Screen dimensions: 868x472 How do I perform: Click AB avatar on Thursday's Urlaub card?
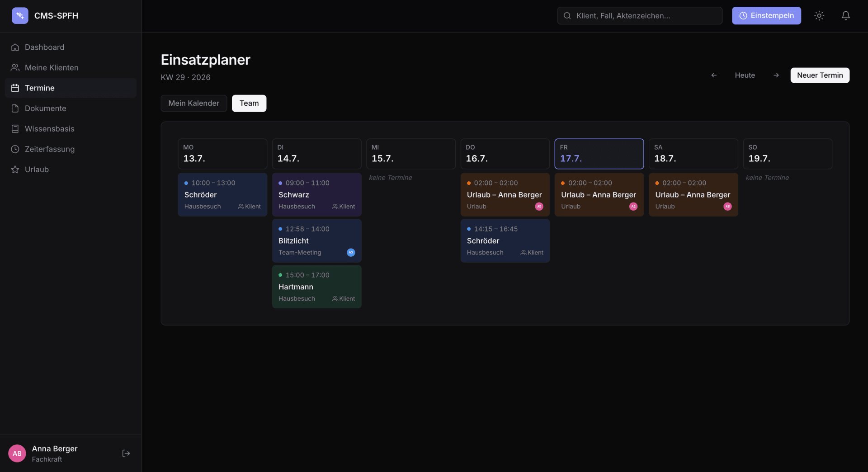(x=539, y=206)
